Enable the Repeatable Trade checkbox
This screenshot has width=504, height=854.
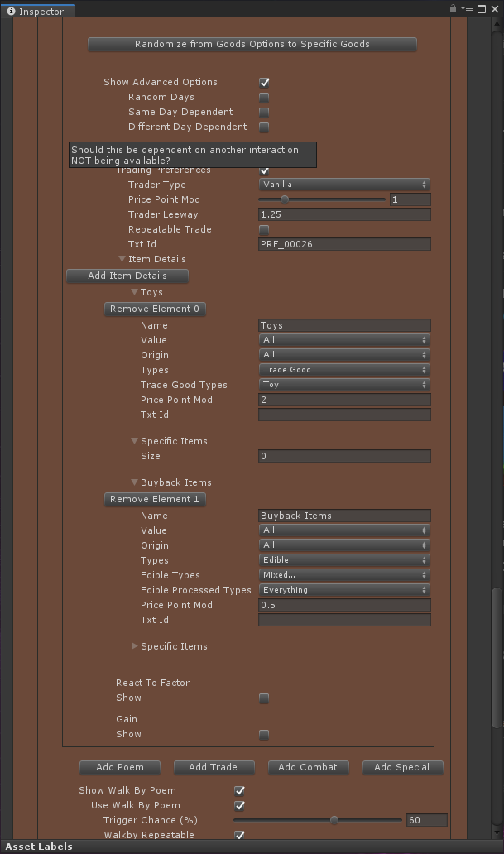pos(264,230)
